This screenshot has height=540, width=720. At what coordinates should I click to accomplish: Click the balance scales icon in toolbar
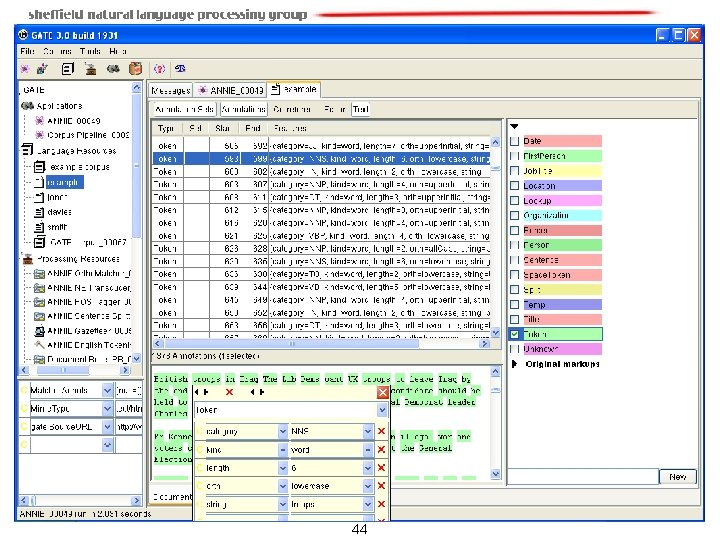[x=180, y=69]
